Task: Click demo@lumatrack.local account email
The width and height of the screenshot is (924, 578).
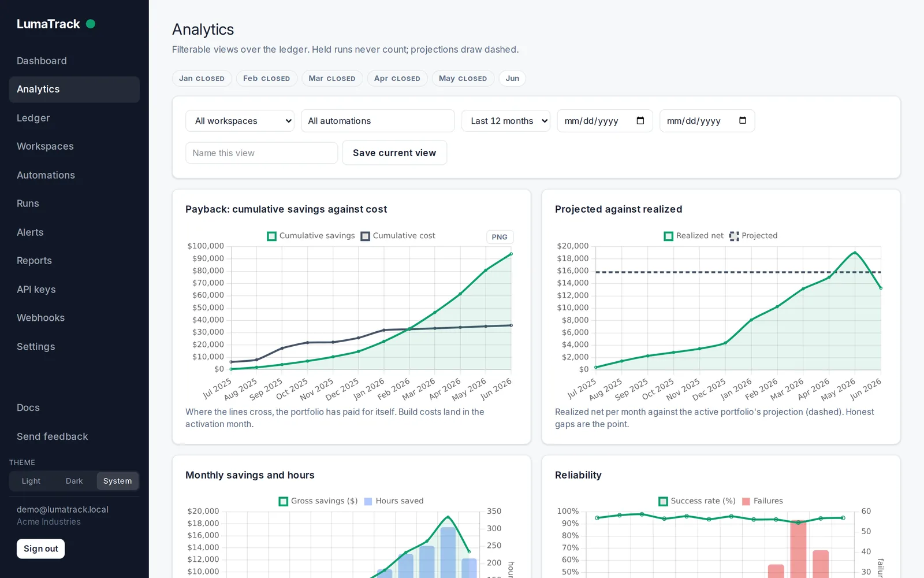Action: point(62,509)
